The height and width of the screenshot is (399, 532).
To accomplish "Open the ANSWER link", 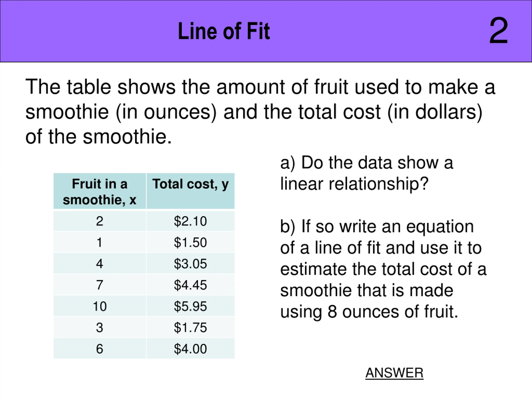I will 394,373.
